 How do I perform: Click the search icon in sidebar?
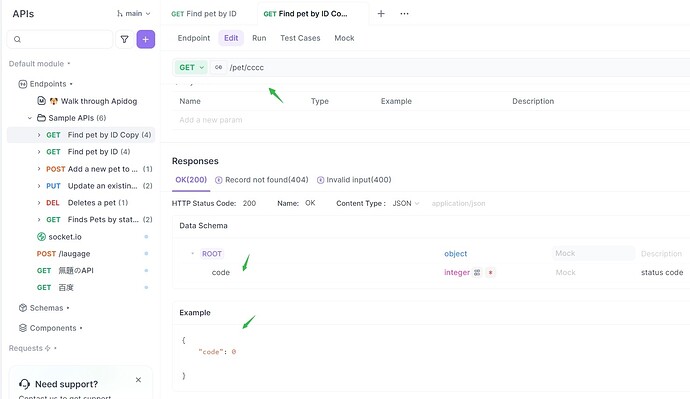pyautogui.click(x=17, y=39)
